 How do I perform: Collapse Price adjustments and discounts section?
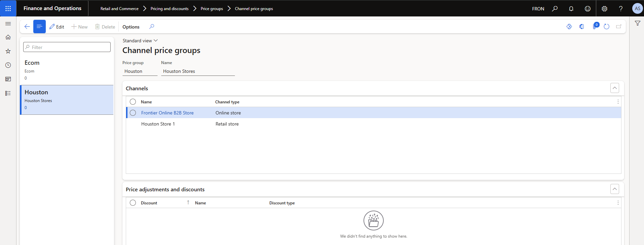(x=614, y=189)
